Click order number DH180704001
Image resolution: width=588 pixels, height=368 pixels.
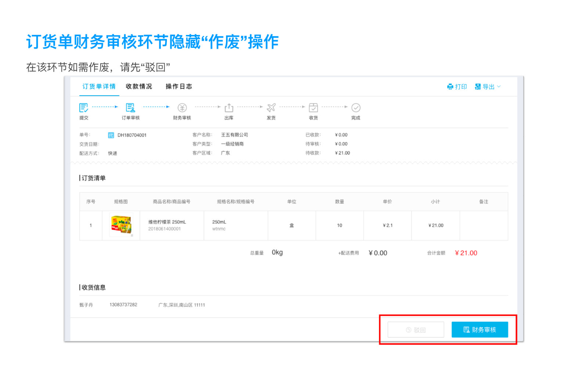click(132, 135)
